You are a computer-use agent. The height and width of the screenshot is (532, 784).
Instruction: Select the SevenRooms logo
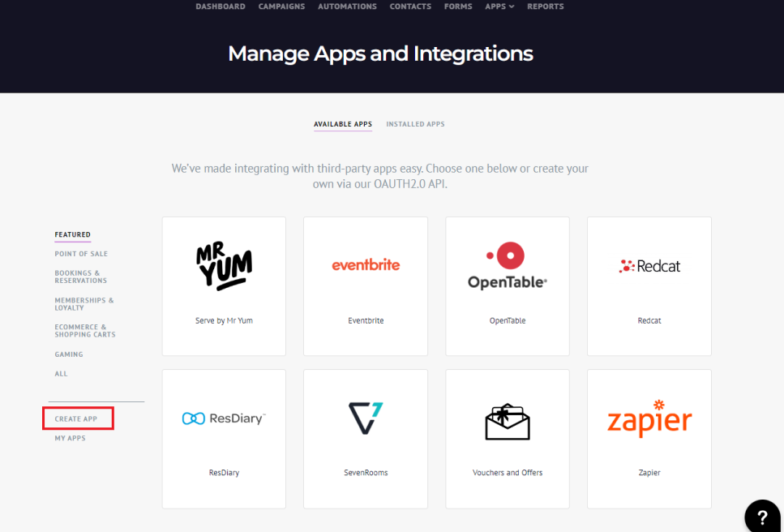click(366, 418)
